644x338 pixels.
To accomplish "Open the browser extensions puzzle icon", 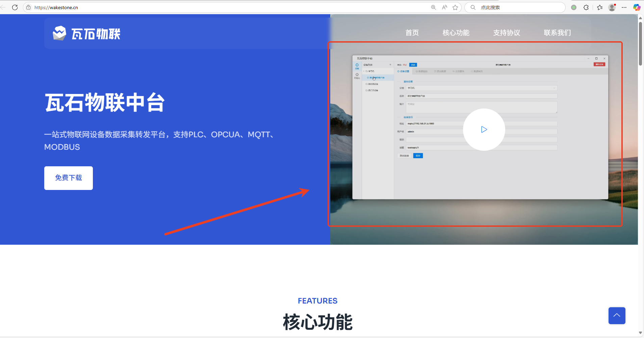I will coord(586,7).
